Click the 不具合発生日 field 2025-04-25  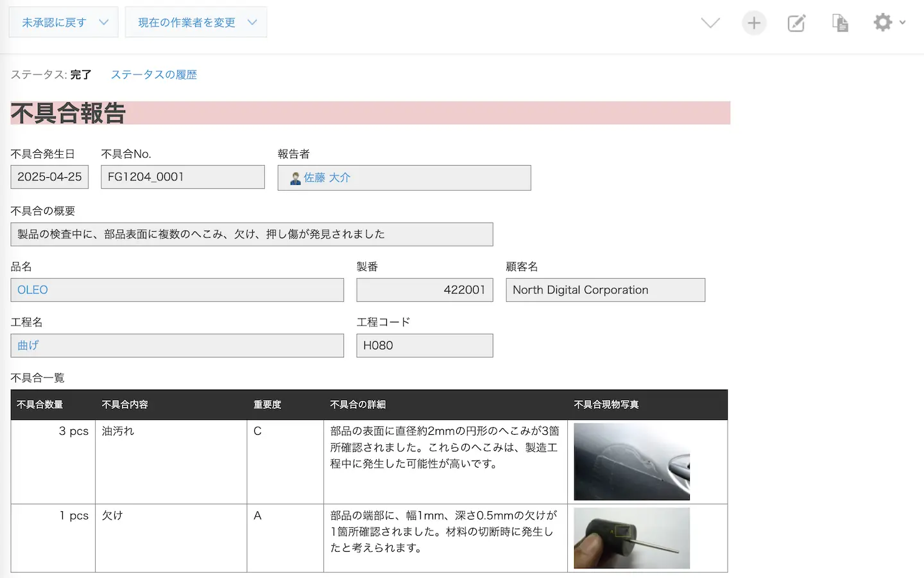[x=49, y=177]
